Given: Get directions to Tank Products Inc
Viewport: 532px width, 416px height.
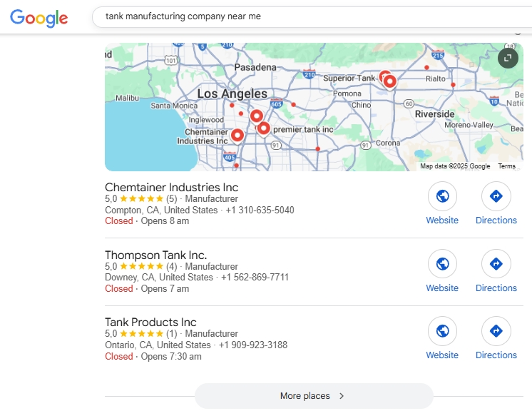Looking at the screenshot, I should tap(496, 331).
